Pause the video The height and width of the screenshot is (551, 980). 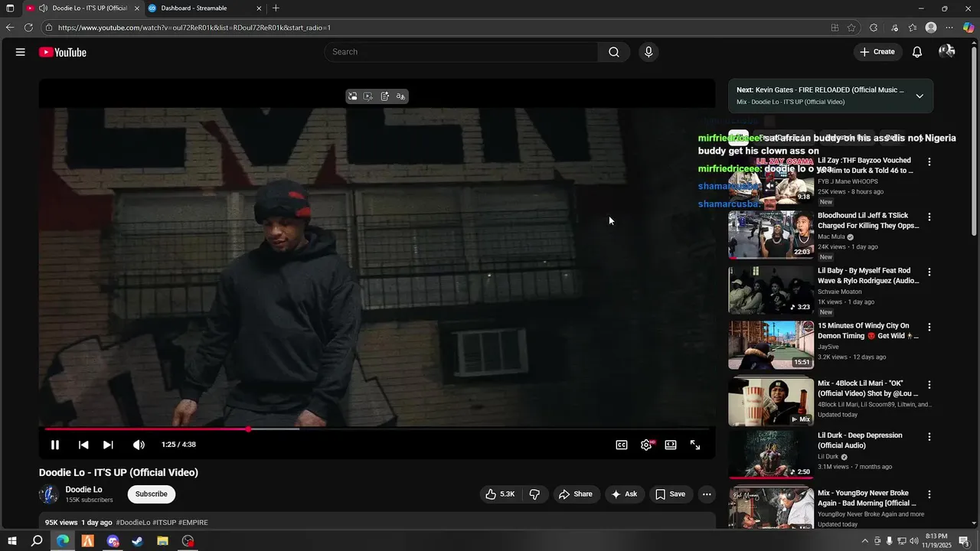pyautogui.click(x=55, y=445)
